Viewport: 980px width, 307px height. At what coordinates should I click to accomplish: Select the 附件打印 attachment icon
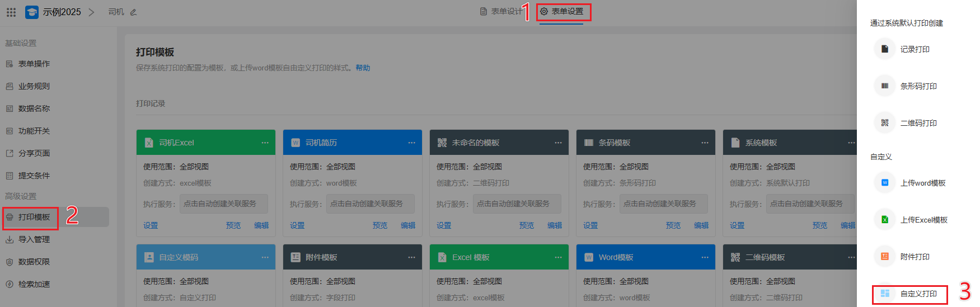click(885, 257)
